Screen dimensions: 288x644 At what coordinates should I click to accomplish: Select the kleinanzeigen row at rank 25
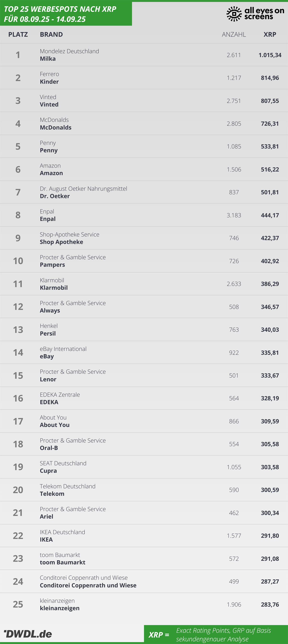(x=144, y=604)
